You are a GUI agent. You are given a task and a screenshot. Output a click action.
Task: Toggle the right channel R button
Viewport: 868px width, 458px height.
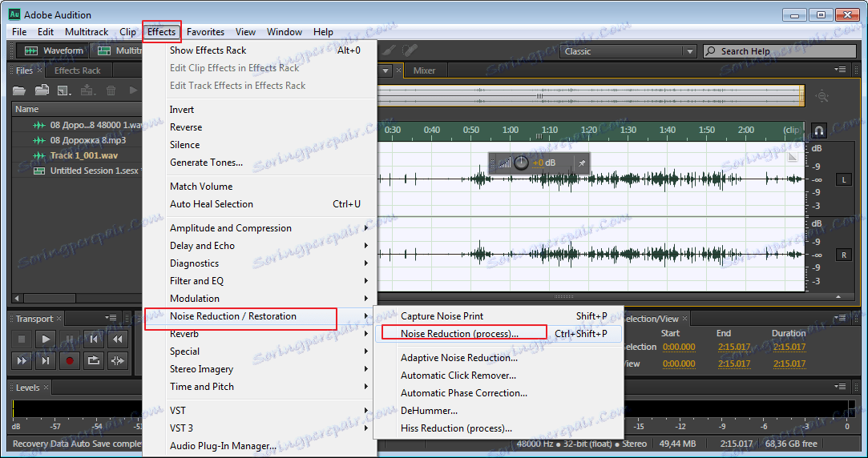(x=844, y=255)
